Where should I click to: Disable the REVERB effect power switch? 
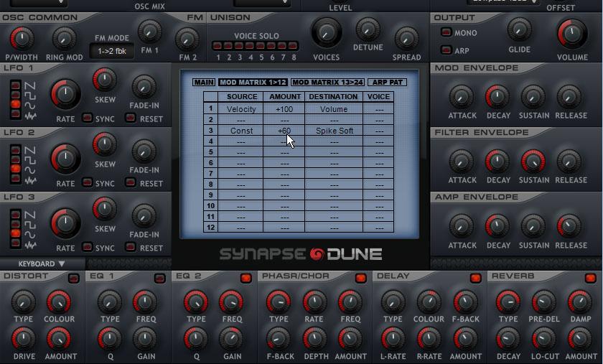click(x=590, y=278)
